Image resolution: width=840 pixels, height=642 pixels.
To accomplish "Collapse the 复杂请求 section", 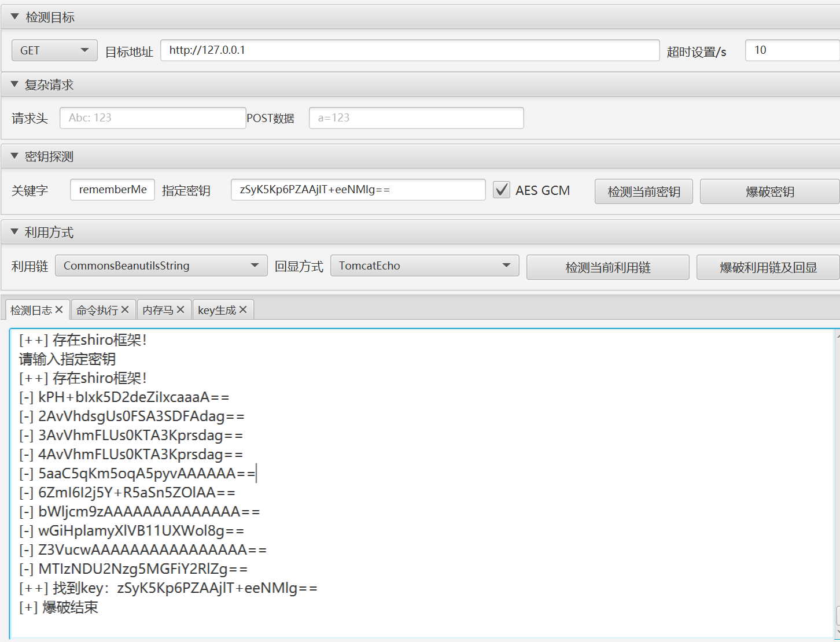I will (15, 84).
